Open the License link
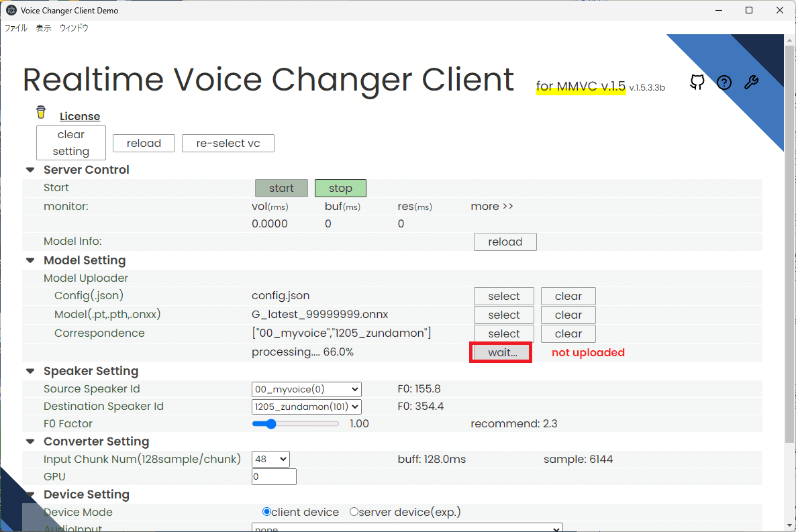 click(x=80, y=116)
